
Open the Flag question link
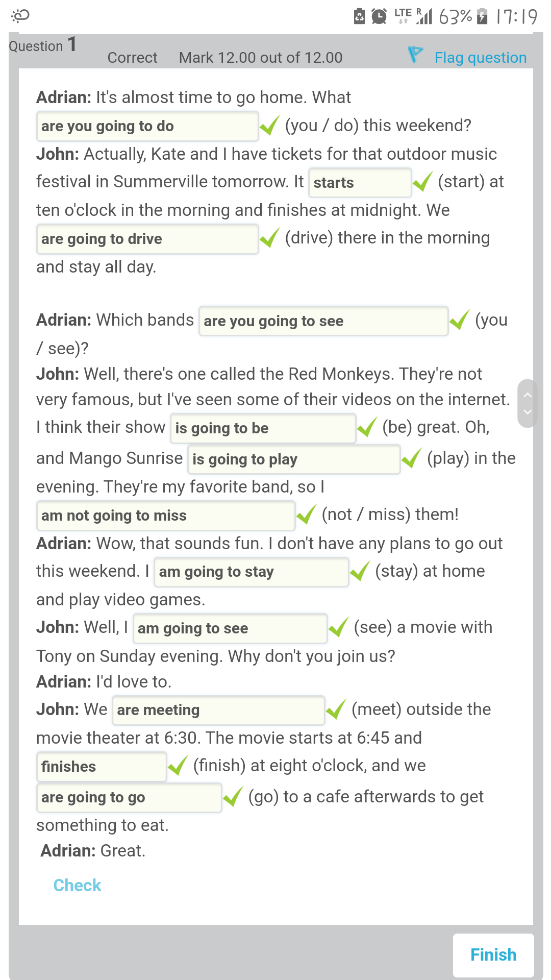pyautogui.click(x=481, y=58)
